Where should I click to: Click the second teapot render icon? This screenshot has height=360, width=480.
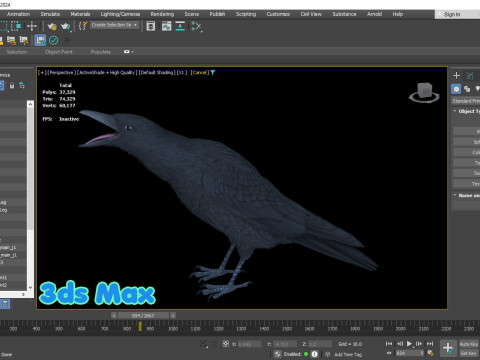(x=66, y=26)
